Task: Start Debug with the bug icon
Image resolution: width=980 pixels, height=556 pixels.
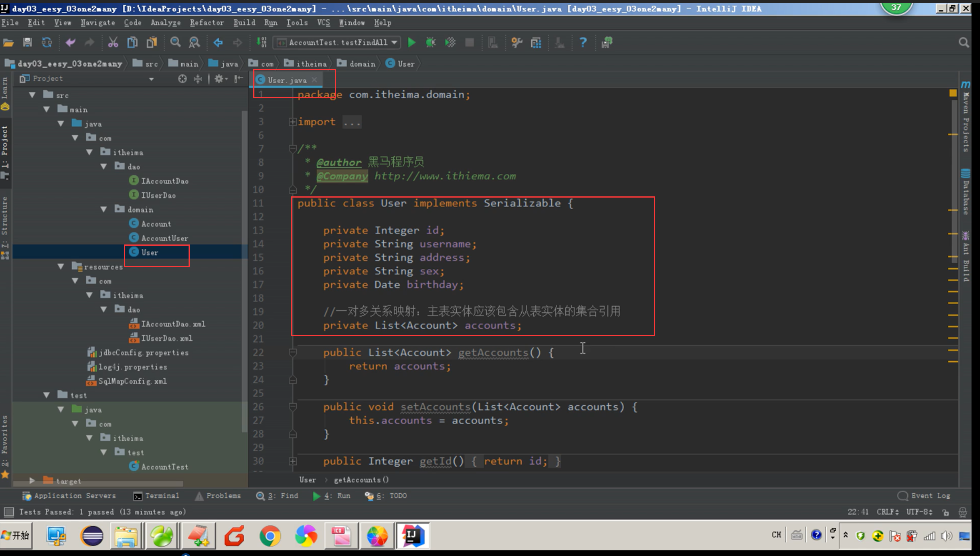Action: pos(430,42)
